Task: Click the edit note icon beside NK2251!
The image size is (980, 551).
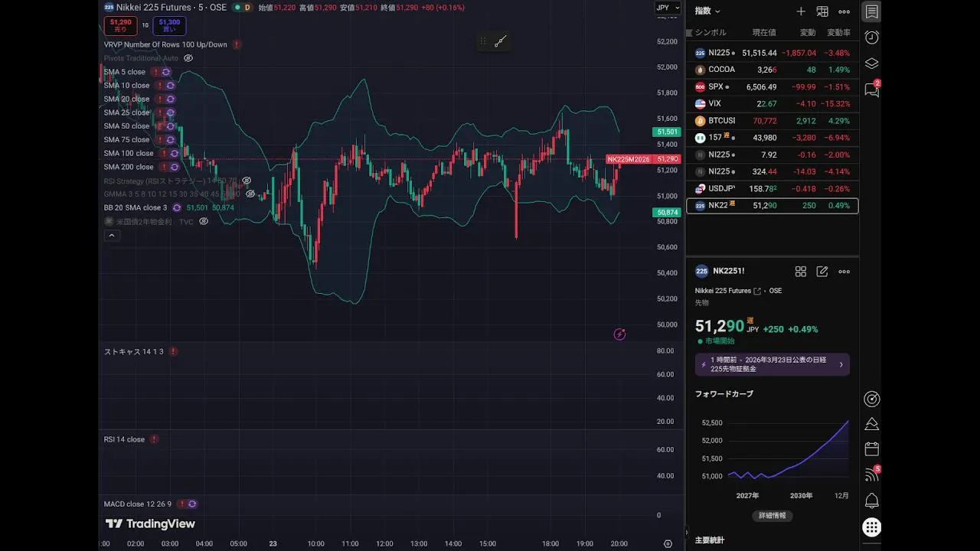Action: tap(822, 272)
